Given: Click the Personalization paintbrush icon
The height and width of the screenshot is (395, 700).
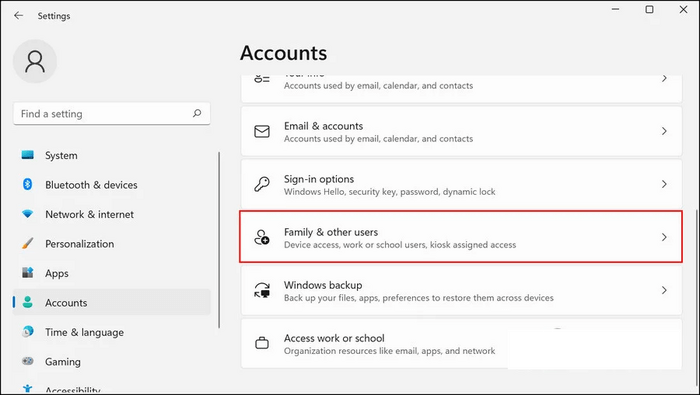Looking at the screenshot, I should (x=28, y=244).
